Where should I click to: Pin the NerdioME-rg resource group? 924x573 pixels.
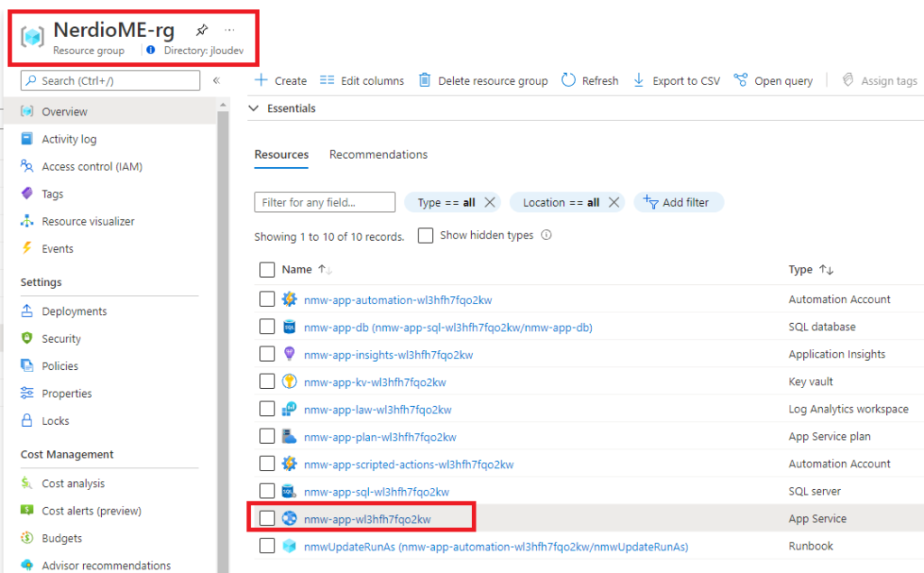pos(201,30)
